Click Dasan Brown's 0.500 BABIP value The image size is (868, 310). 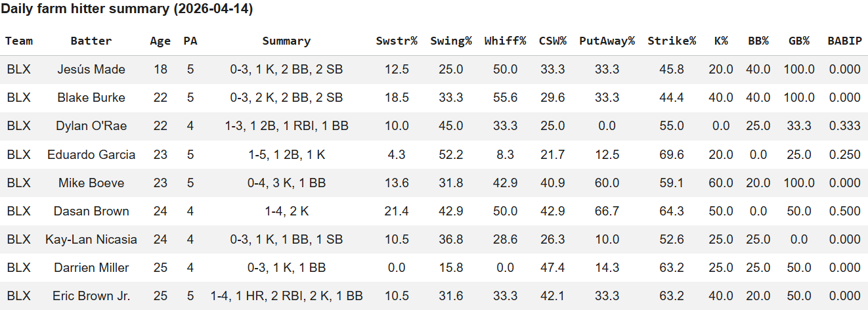[x=844, y=211]
